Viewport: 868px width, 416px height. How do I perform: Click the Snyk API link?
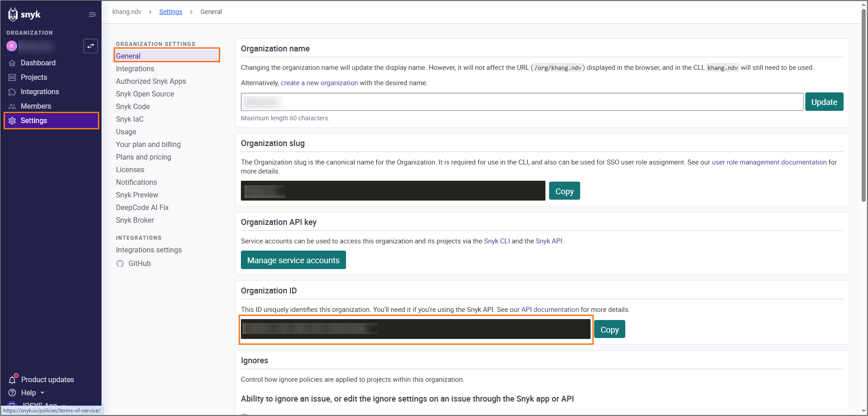tap(549, 241)
